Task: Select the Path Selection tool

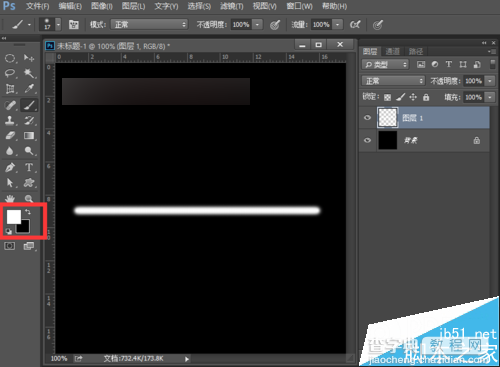Action: [x=10, y=182]
